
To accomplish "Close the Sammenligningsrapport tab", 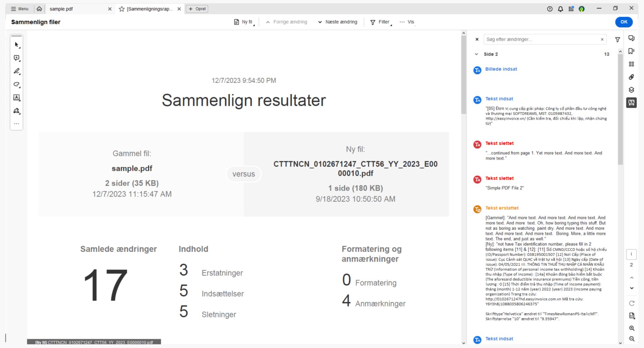I will point(179,9).
